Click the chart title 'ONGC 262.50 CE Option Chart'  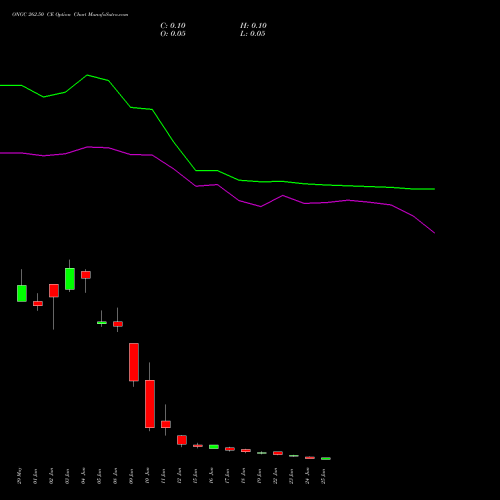pos(49,14)
